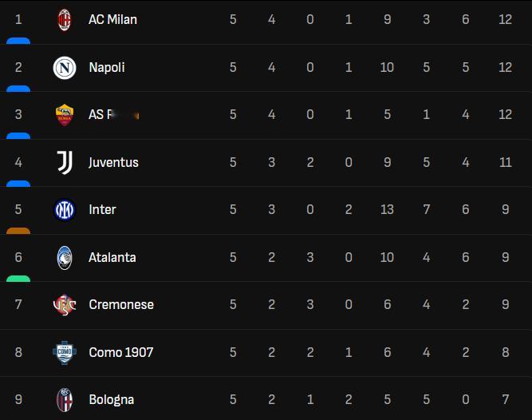Select the Cremonese team name
Image resolution: width=532 pixels, height=420 pixels.
[121, 304]
